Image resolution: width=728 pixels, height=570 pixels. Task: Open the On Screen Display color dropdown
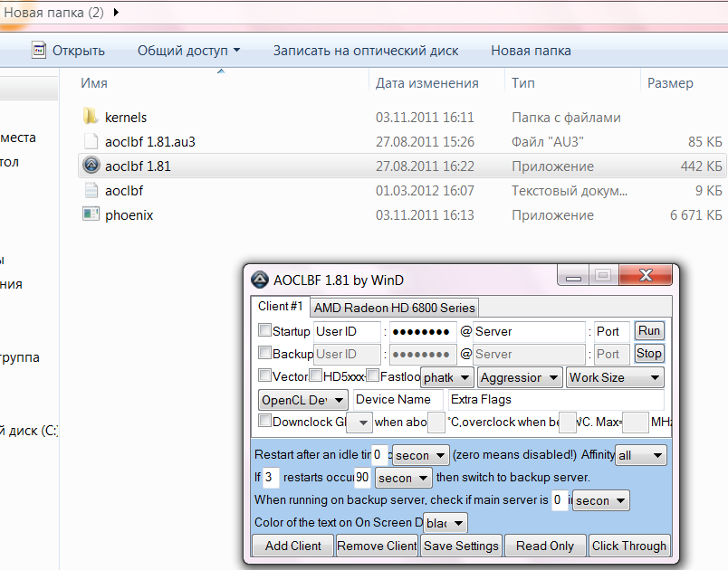point(445,523)
